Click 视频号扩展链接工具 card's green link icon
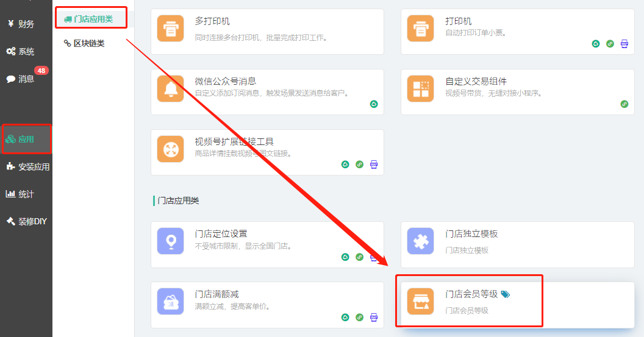644x337 pixels. click(x=359, y=165)
